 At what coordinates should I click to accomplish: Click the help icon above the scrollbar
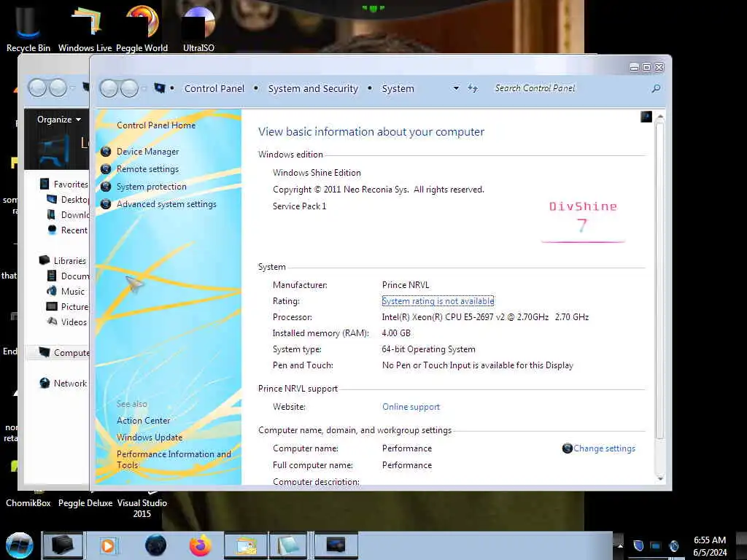[646, 117]
